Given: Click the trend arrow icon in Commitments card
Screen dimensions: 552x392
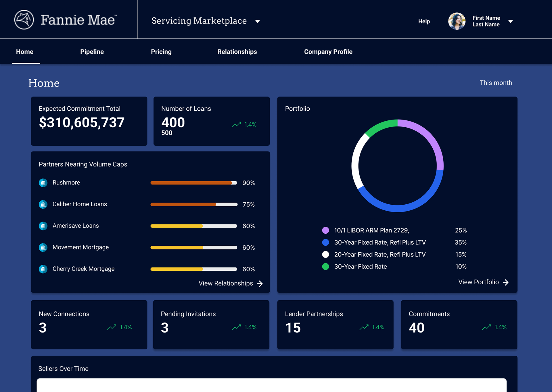Looking at the screenshot, I should (x=486, y=327).
